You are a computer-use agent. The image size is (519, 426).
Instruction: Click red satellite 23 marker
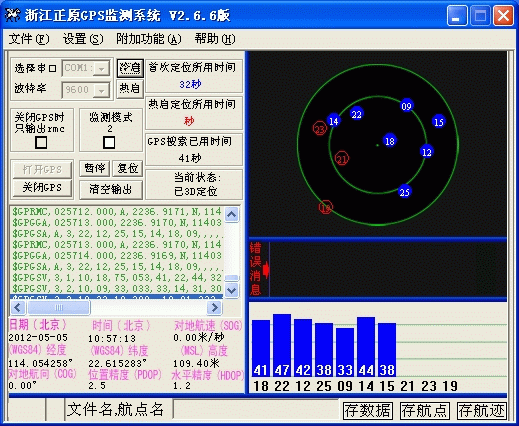coord(320,129)
